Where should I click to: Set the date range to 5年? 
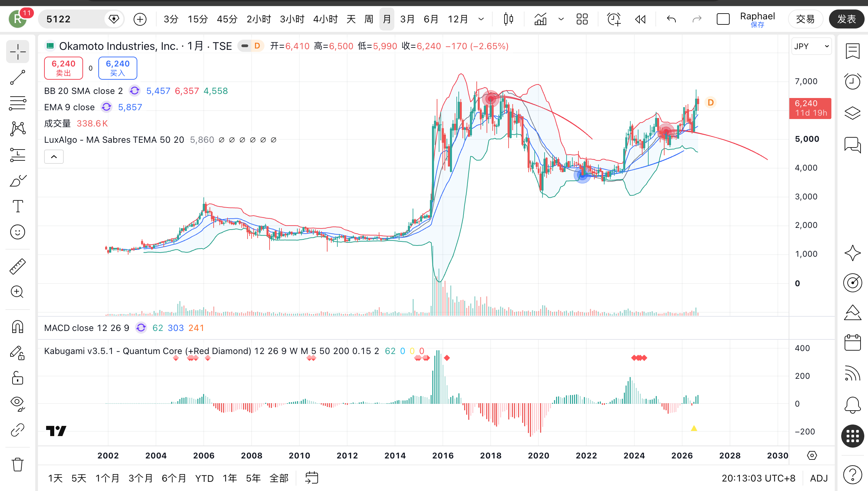pos(253,478)
